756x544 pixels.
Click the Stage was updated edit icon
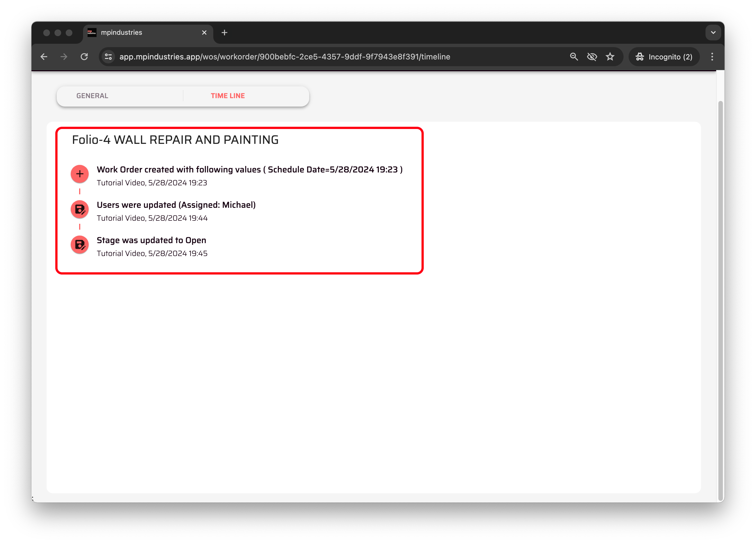click(x=79, y=245)
